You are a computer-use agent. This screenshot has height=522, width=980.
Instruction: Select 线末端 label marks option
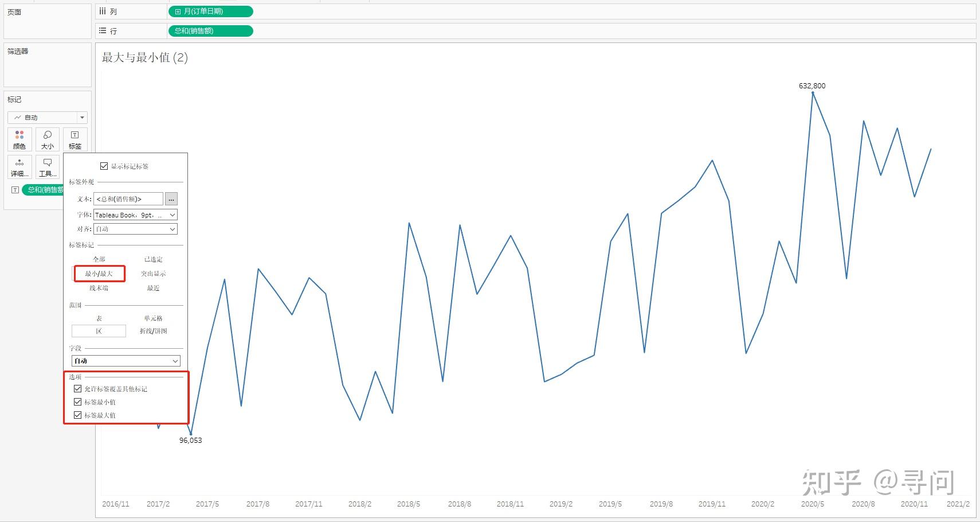(x=99, y=288)
